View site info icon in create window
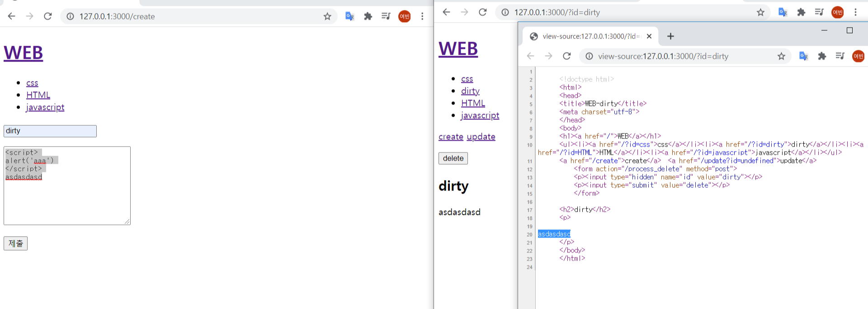Image resolution: width=868 pixels, height=309 pixels. (70, 16)
